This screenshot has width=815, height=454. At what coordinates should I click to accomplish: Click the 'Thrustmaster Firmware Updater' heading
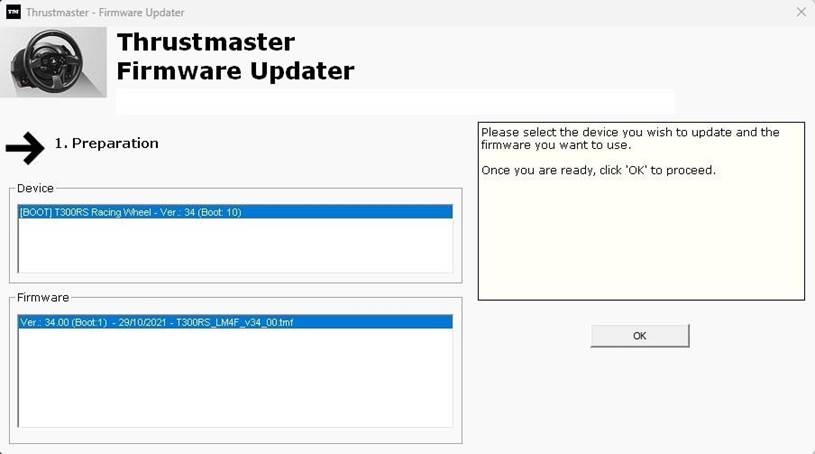click(x=235, y=57)
